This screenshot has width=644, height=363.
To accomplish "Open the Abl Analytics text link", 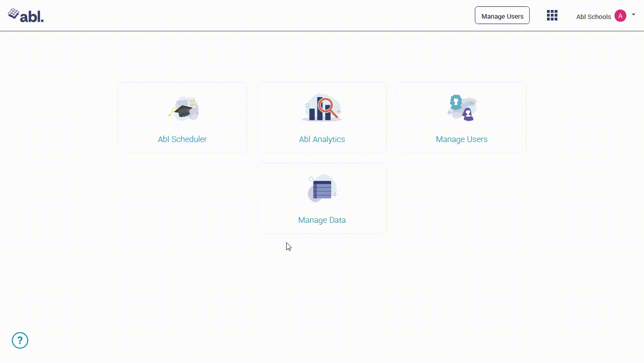I will pyautogui.click(x=322, y=139).
